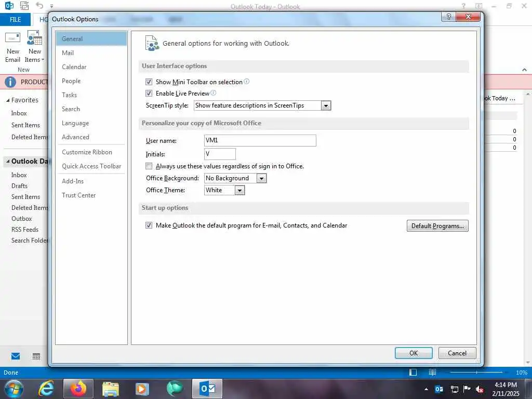Select the Search options category
The image size is (532, 399).
[91, 109]
